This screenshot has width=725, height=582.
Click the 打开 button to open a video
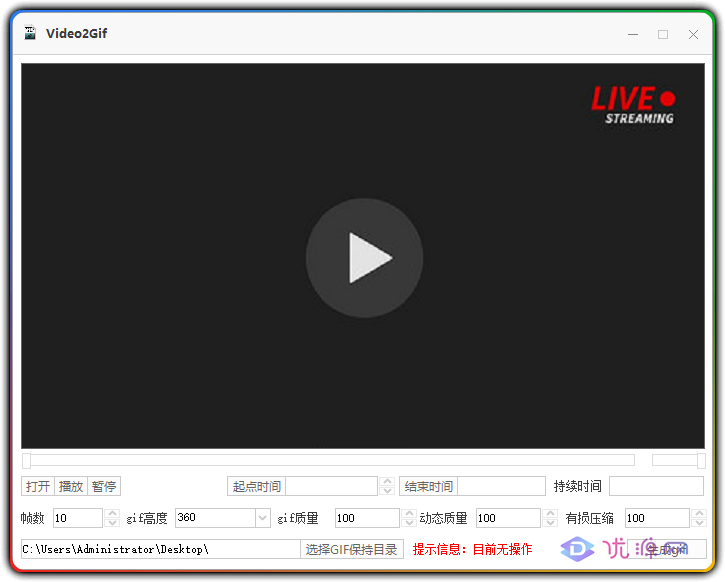tap(38, 486)
